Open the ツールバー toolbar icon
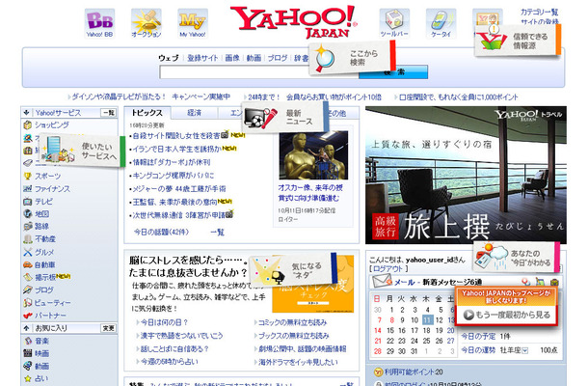The image size is (588, 386). coord(394,23)
